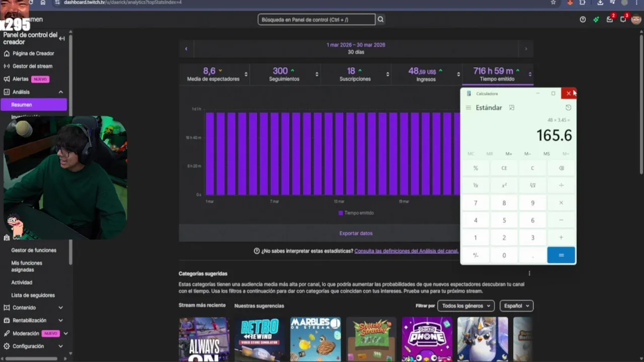The image size is (644, 362).
Task: Open the Twitch inbox icon with badge
Action: click(x=610, y=20)
